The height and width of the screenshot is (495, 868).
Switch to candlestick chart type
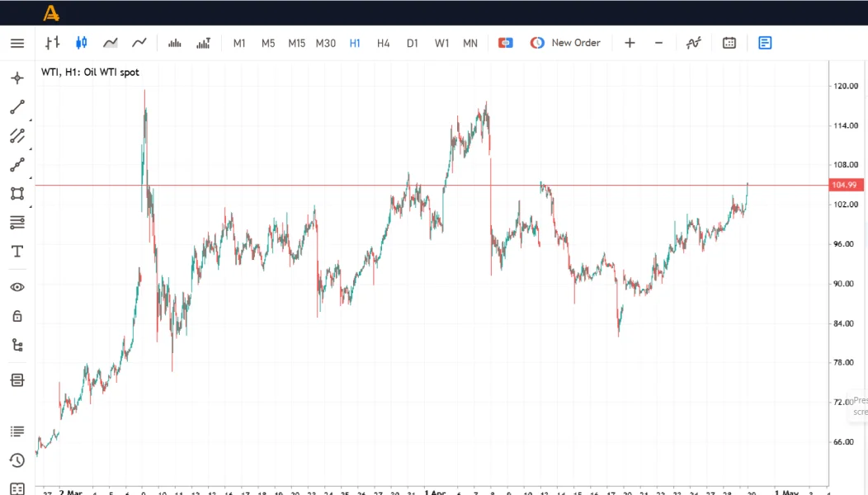tap(82, 43)
